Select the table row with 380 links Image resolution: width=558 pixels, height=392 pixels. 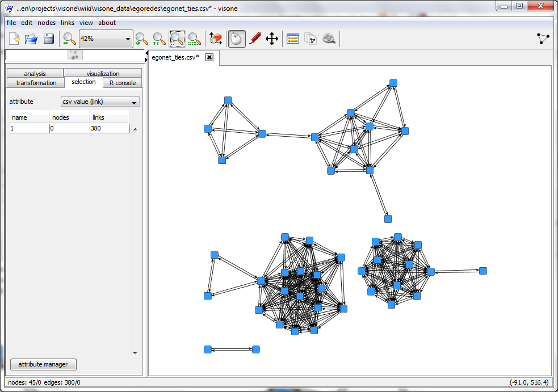tap(69, 128)
